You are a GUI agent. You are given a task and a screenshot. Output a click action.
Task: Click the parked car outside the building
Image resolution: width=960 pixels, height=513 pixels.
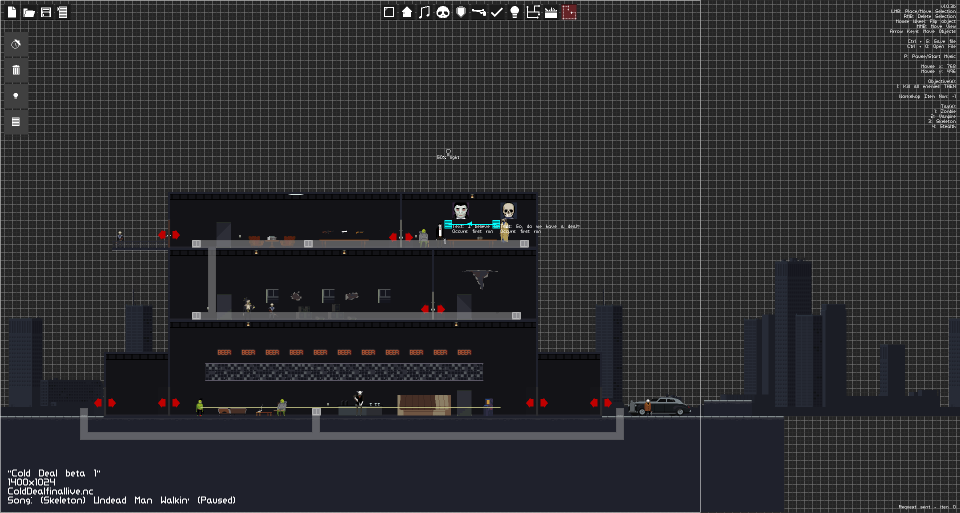[660, 405]
